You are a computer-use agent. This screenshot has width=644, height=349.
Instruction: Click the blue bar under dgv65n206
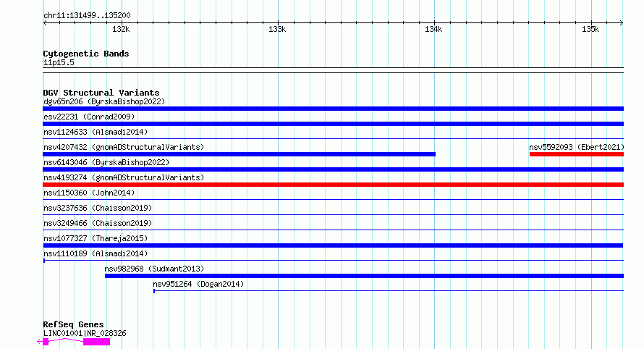point(333,109)
